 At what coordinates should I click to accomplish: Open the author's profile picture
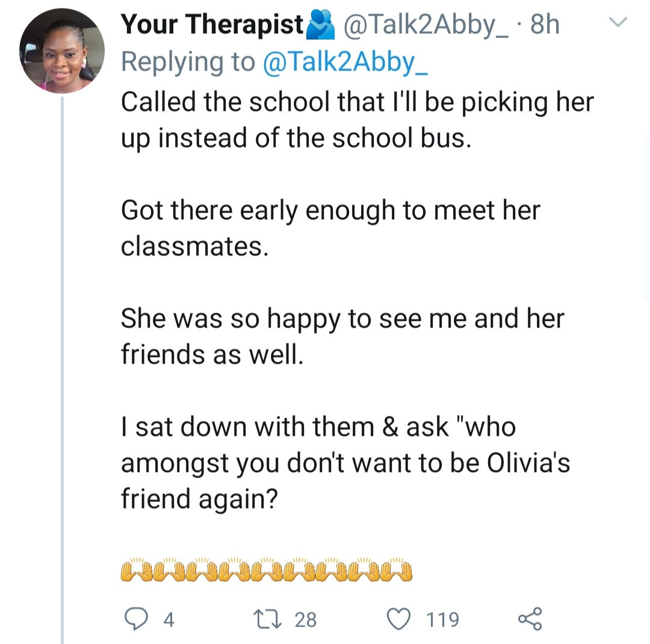(62, 50)
